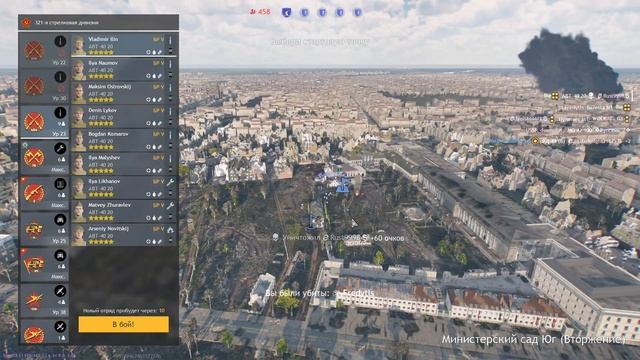This screenshot has width=640, height=360.
Task: Click the last capture point shield icon at top
Action: (358, 13)
